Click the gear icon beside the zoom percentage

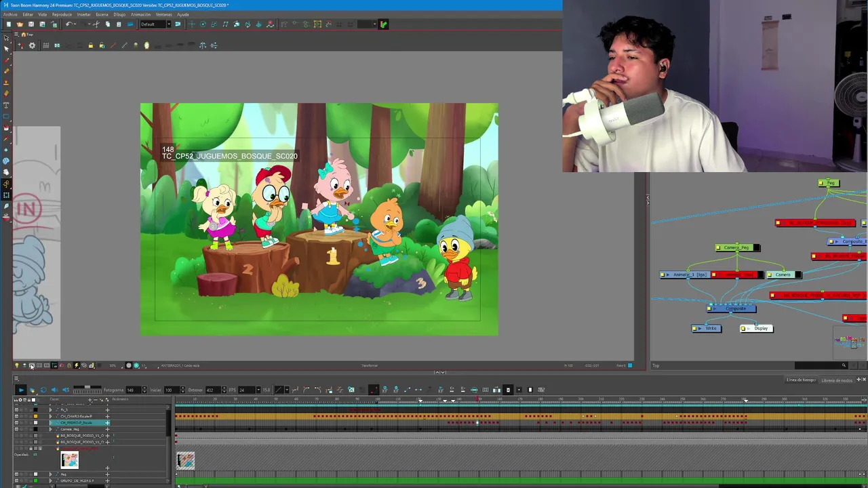129,365
